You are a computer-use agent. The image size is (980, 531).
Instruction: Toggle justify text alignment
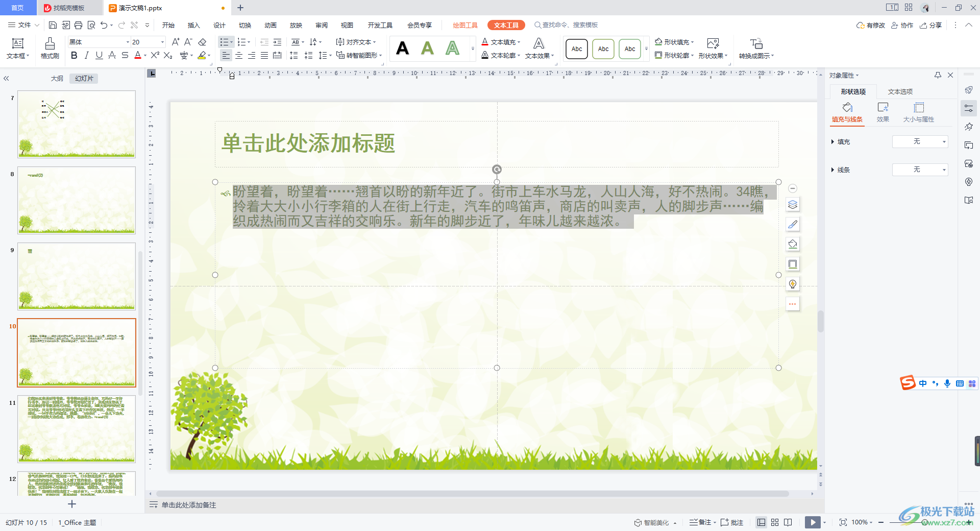click(x=264, y=55)
